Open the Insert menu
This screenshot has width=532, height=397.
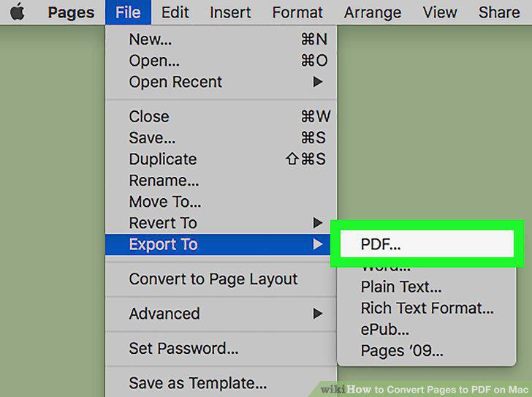point(230,12)
